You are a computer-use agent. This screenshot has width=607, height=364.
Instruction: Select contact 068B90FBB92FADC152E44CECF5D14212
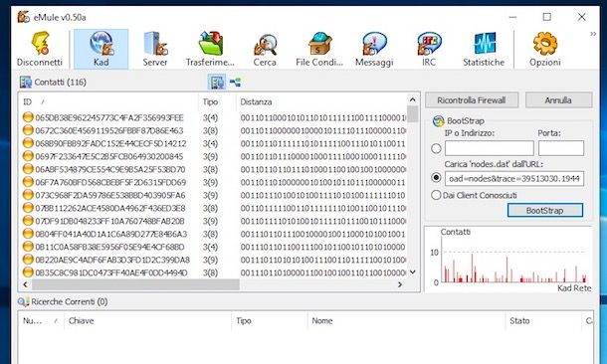[214, 143]
